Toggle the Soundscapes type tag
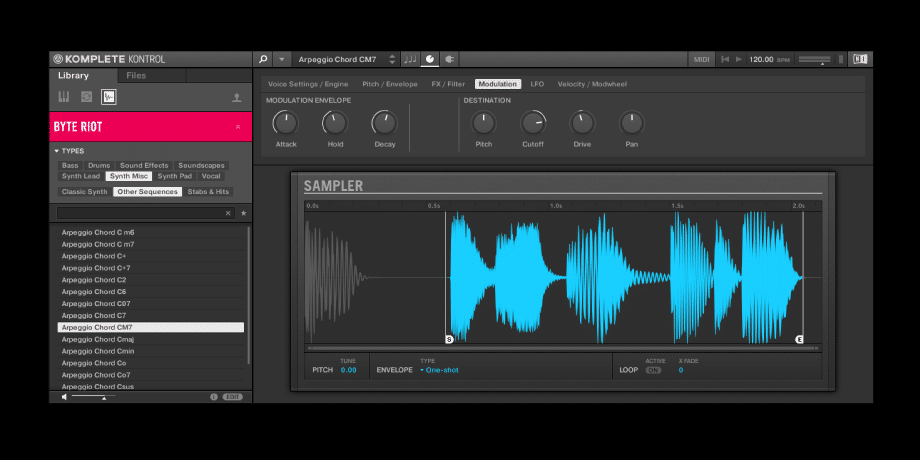The width and height of the screenshot is (920, 460). 201,165
